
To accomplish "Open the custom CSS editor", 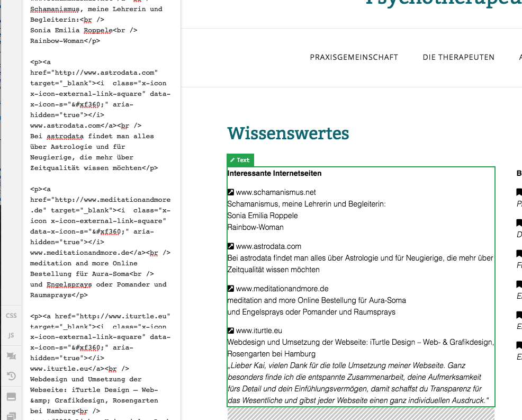I will click(11, 316).
